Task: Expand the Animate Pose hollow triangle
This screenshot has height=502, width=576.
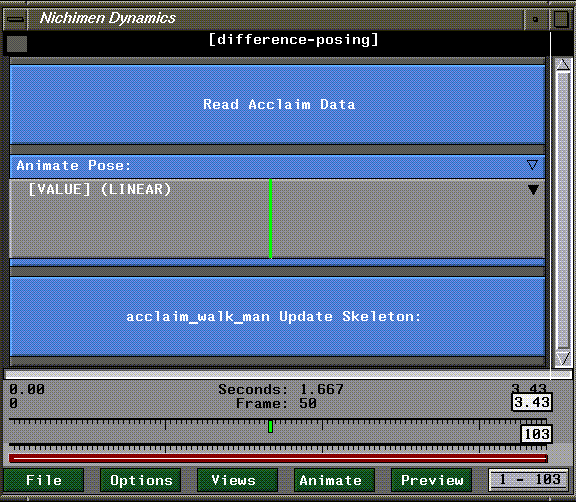Action: 532,165
